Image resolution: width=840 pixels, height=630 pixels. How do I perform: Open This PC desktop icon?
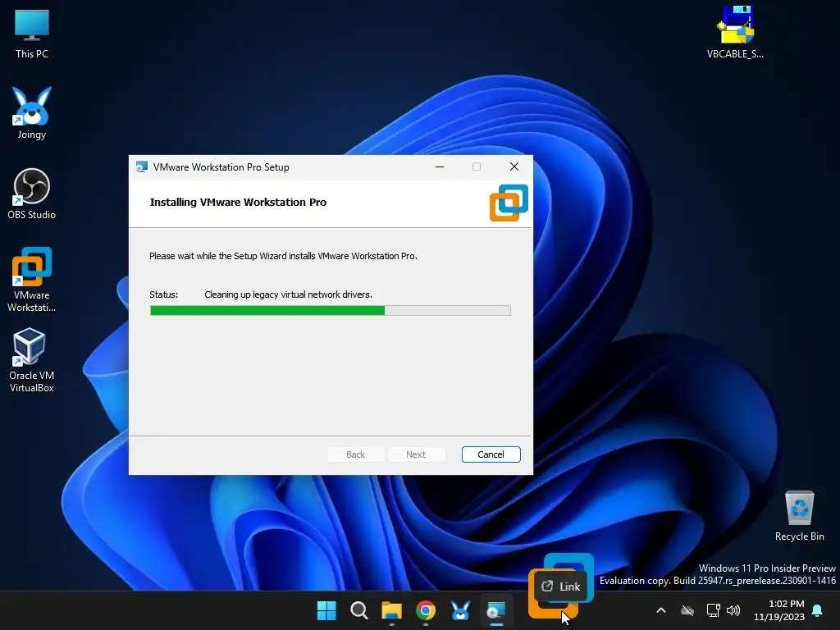pos(32,34)
